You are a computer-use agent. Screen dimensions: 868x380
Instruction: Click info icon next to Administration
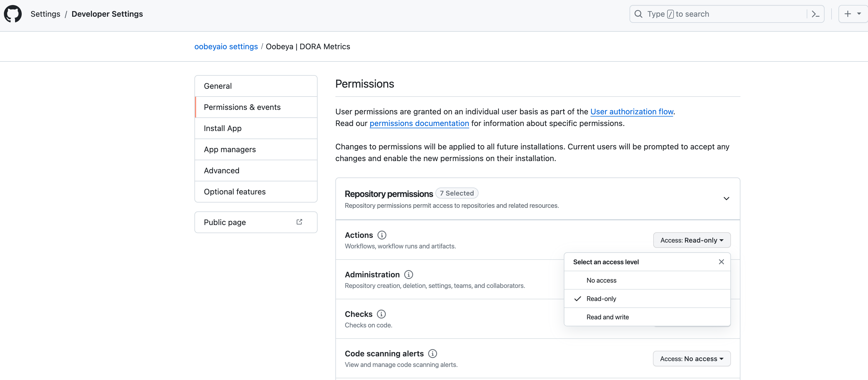(408, 275)
